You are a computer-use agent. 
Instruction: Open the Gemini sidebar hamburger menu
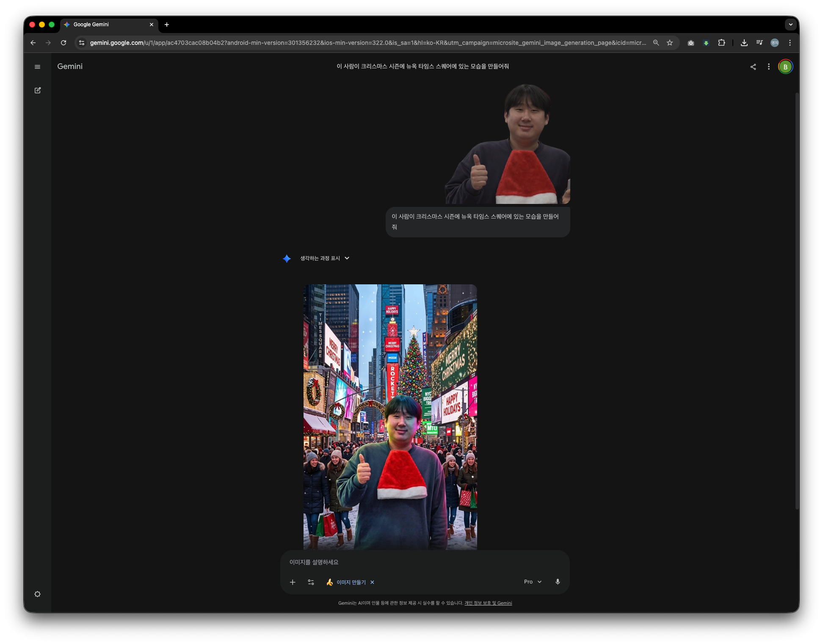click(x=38, y=67)
